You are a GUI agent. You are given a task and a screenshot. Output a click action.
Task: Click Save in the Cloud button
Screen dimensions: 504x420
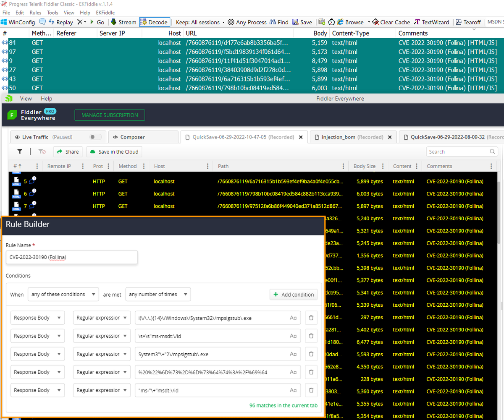[114, 151]
